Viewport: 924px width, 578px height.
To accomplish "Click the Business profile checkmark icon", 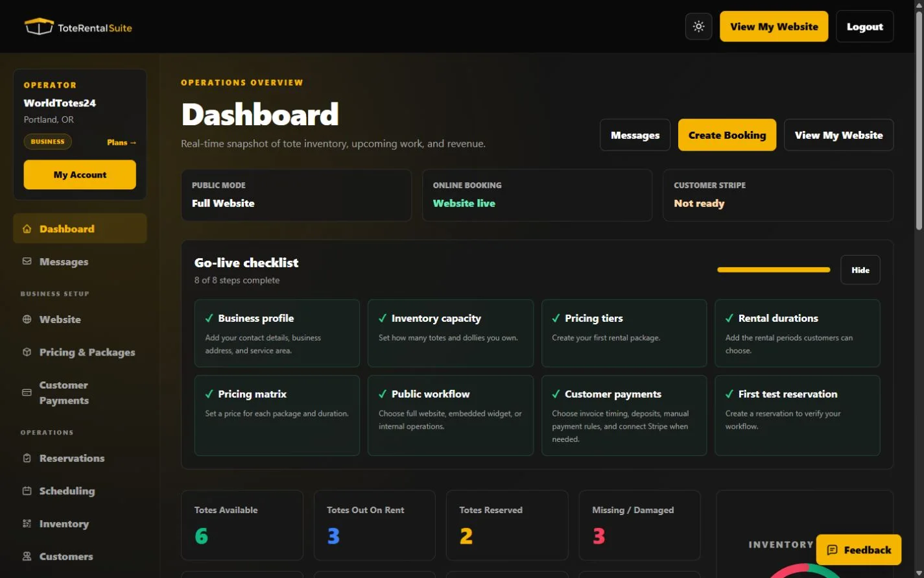I will pos(209,319).
